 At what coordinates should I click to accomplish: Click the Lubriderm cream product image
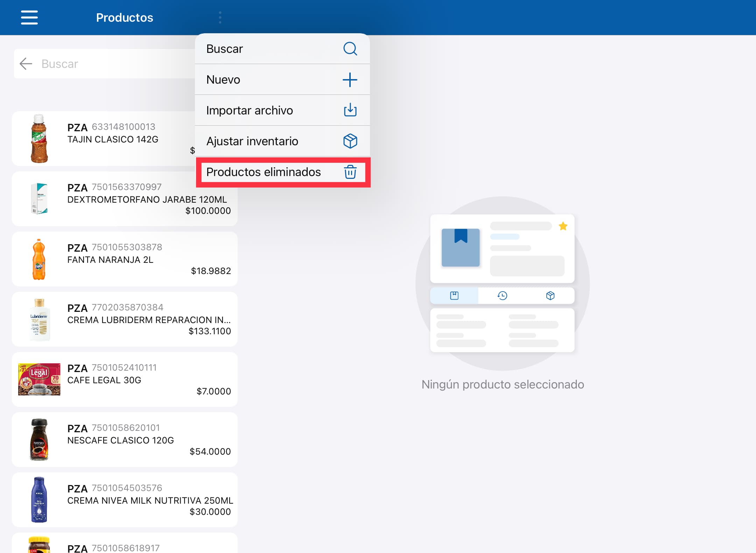tap(40, 320)
